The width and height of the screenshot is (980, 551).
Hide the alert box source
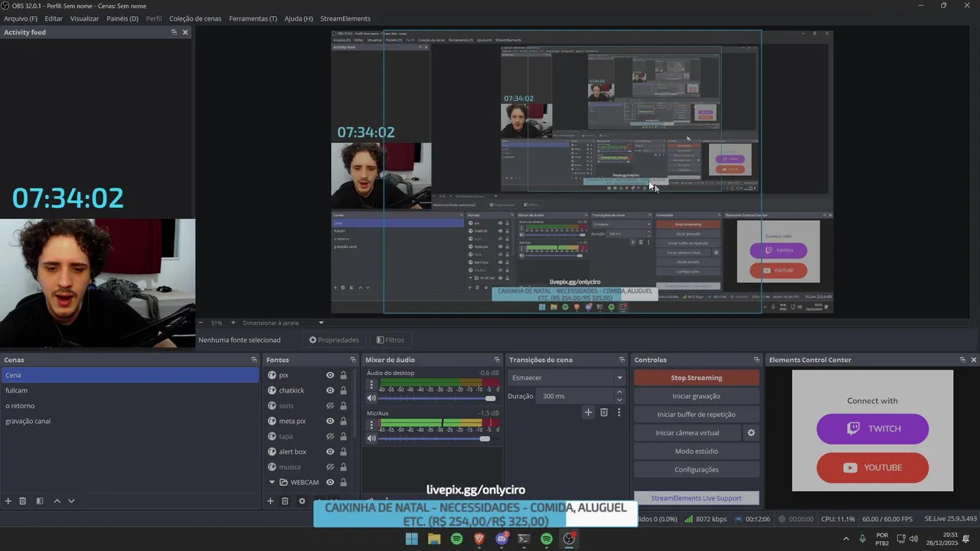330,452
